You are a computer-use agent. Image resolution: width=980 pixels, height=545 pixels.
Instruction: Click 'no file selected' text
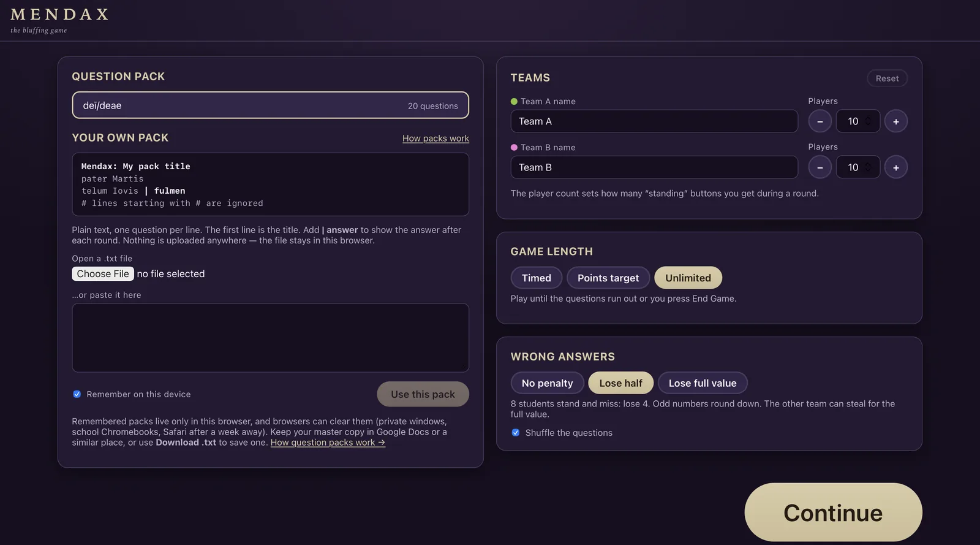[171, 274]
